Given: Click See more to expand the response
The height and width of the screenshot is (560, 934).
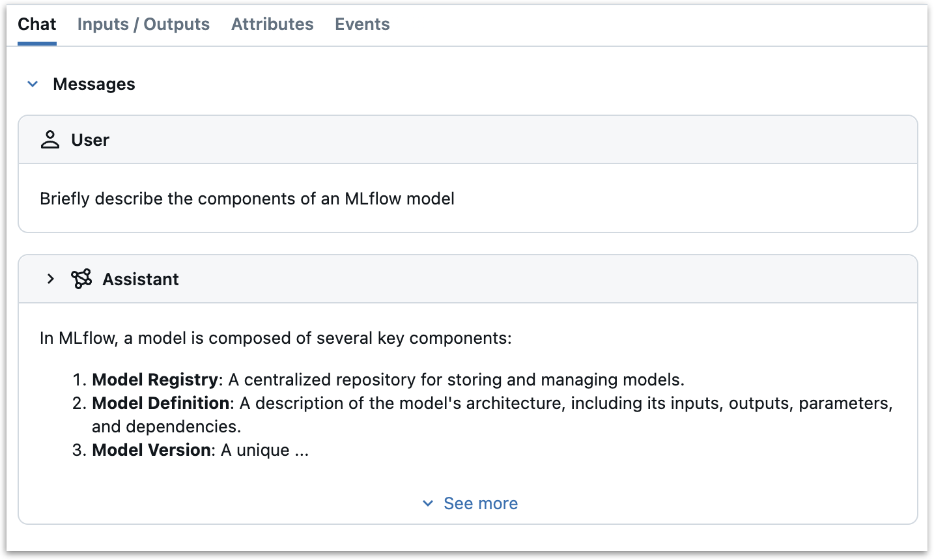Looking at the screenshot, I should pyautogui.click(x=481, y=503).
